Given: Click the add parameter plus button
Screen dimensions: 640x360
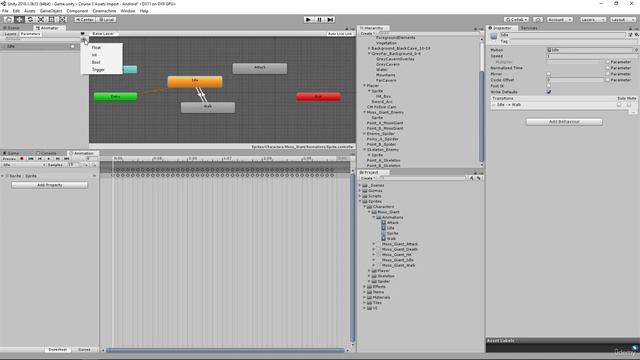Looking at the screenshot, I should [x=83, y=40].
